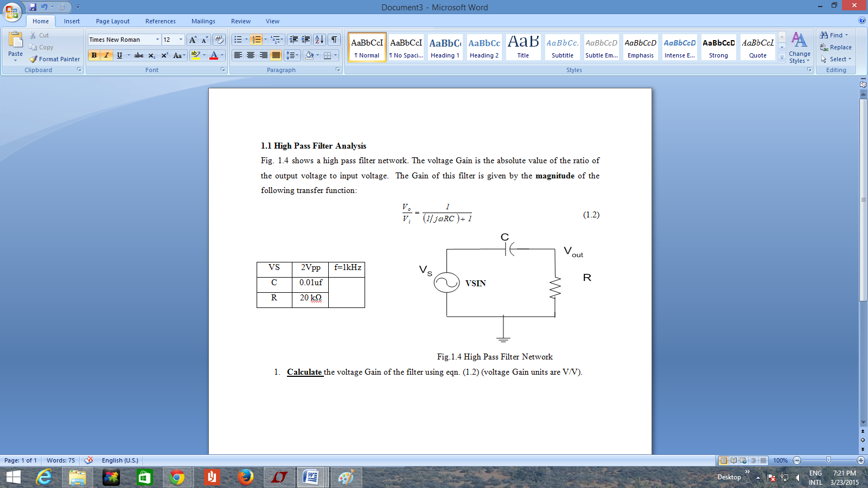Open the Select dropdown in Editing
This screenshot has height=488, width=868.
click(x=836, y=59)
